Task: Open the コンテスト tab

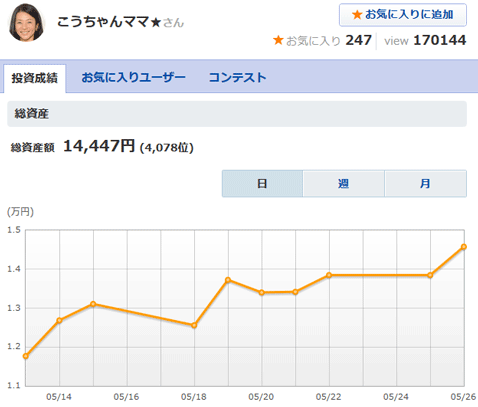Action: [237, 77]
